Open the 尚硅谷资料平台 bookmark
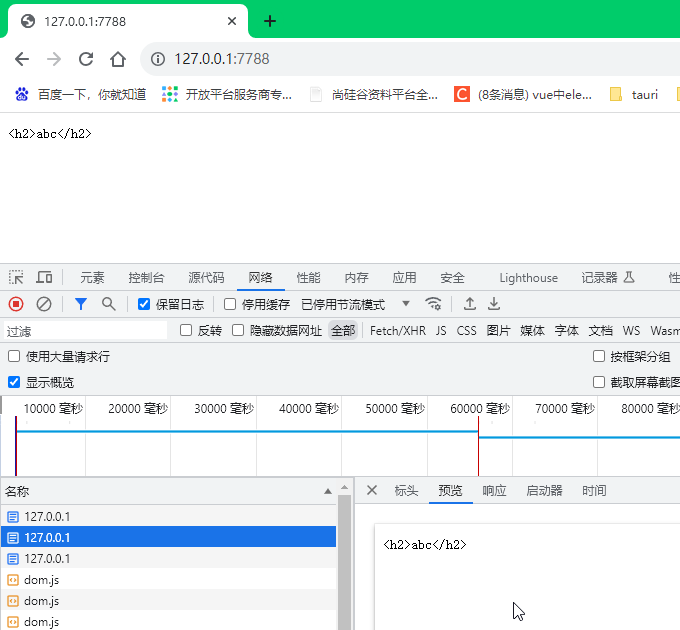This screenshot has height=630, width=680. pyautogui.click(x=374, y=95)
